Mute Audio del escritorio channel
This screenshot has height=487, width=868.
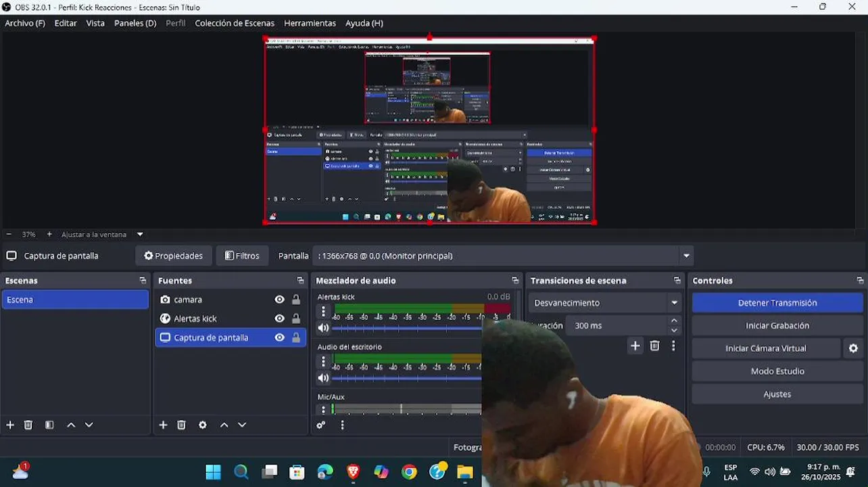323,378
